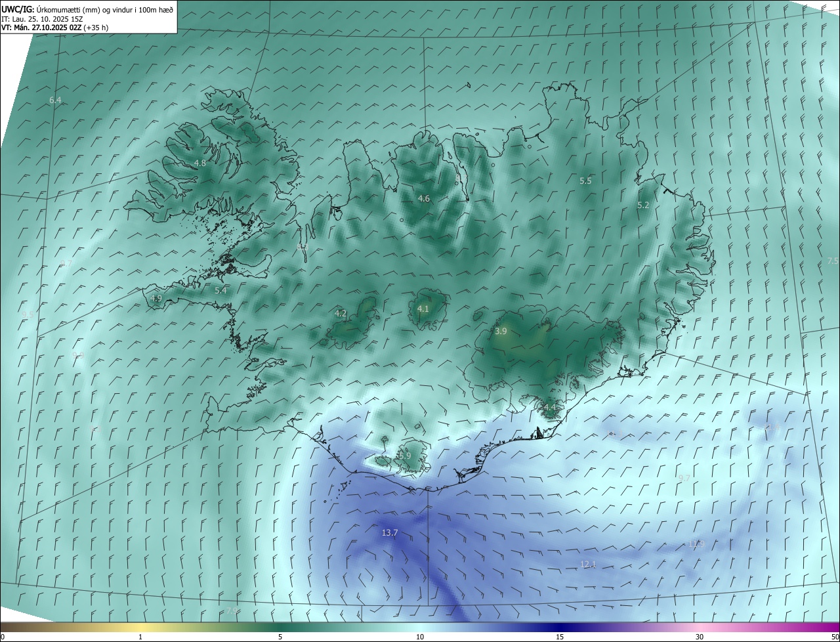Click the 4.6 value in north Iceland

point(424,199)
